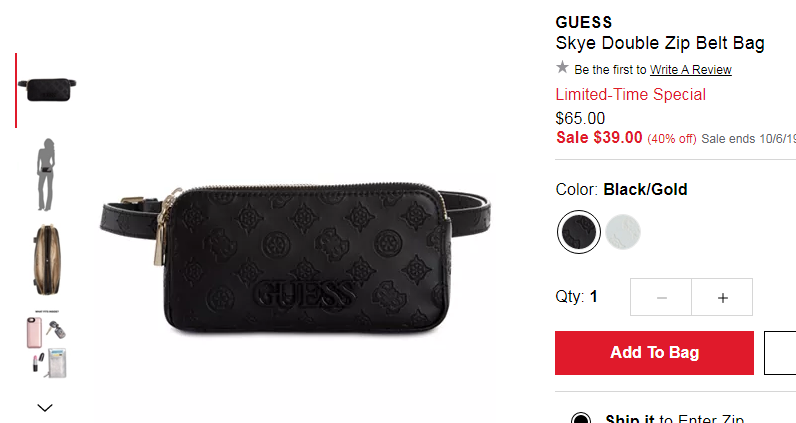The height and width of the screenshot is (423, 796).
Task: Open the GUESS brand link
Action: [x=584, y=22]
